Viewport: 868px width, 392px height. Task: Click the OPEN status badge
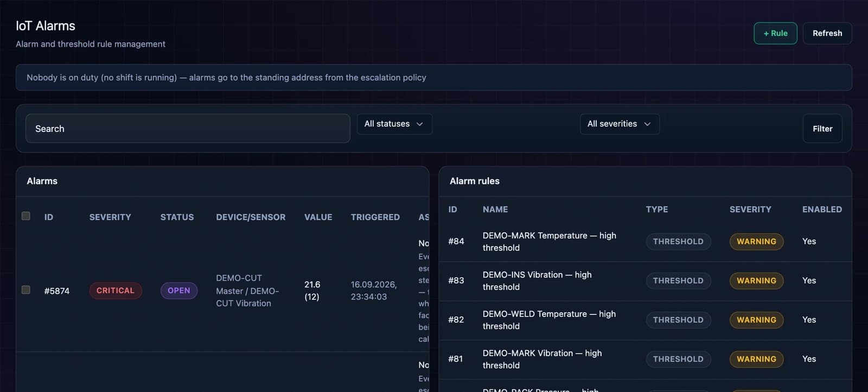(179, 290)
